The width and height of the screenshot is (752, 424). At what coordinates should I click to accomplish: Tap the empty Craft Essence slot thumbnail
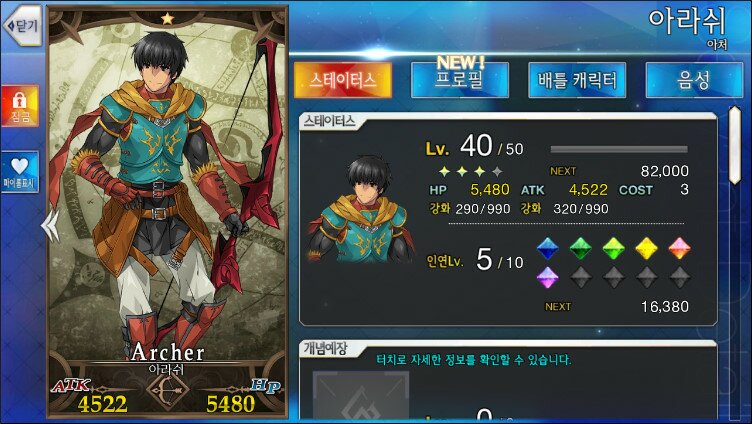(x=361, y=396)
